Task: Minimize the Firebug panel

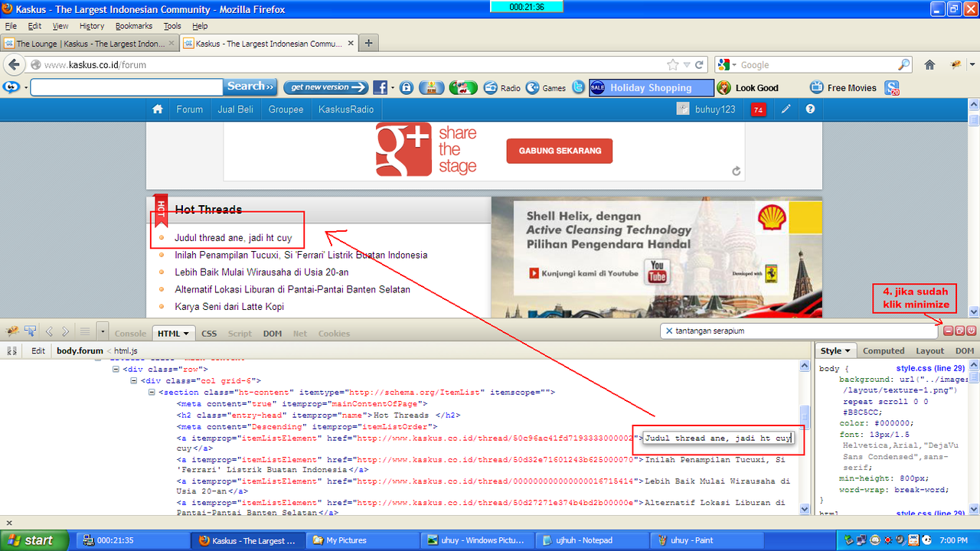Action: pyautogui.click(x=948, y=331)
